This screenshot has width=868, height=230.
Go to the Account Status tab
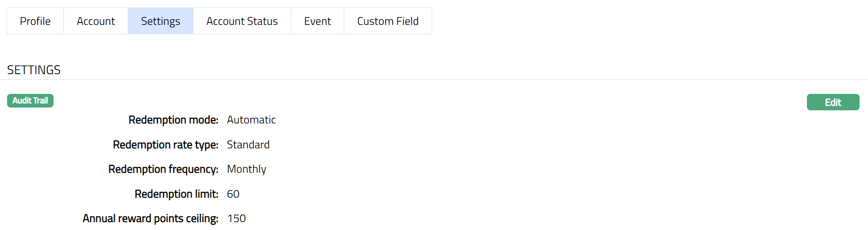pos(242,21)
